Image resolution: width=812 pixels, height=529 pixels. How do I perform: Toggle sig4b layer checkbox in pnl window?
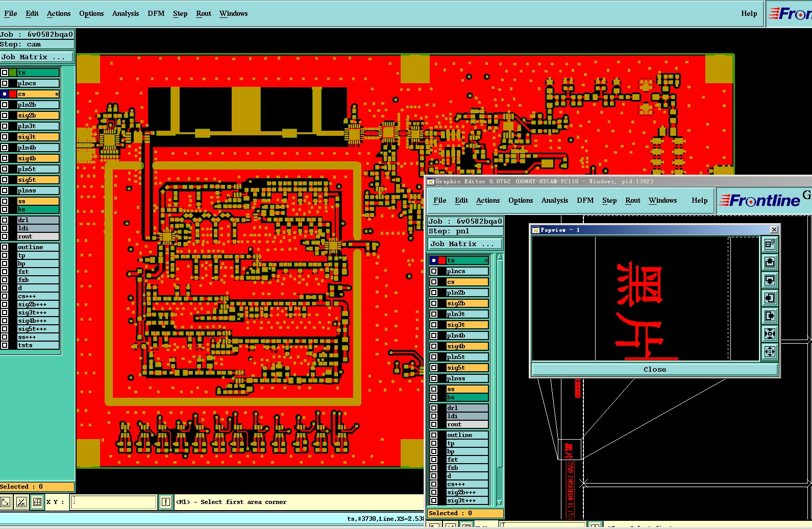(434, 346)
